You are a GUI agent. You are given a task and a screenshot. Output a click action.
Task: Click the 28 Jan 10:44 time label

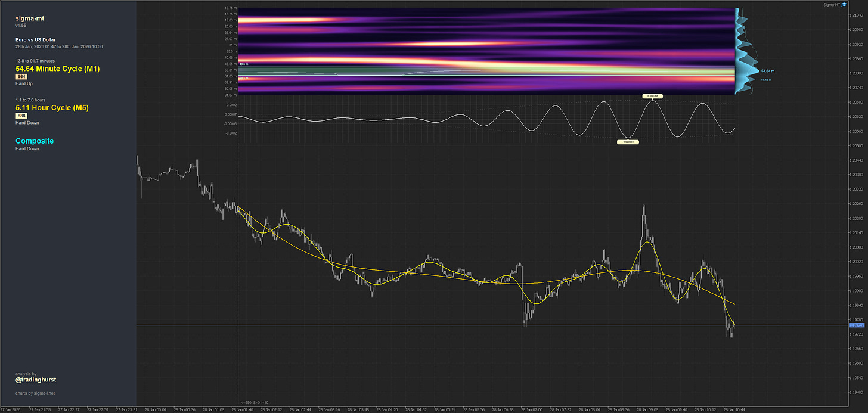[733, 409]
